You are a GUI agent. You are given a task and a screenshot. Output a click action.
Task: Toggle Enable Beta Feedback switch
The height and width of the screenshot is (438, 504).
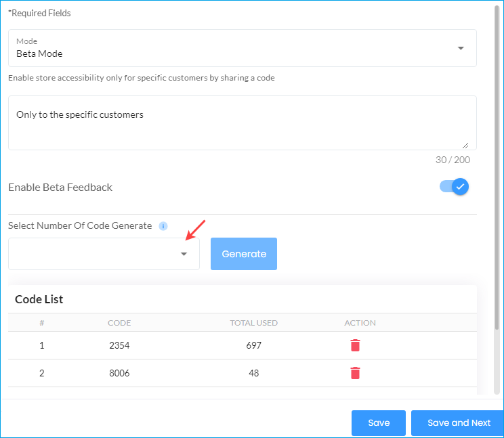pos(454,187)
